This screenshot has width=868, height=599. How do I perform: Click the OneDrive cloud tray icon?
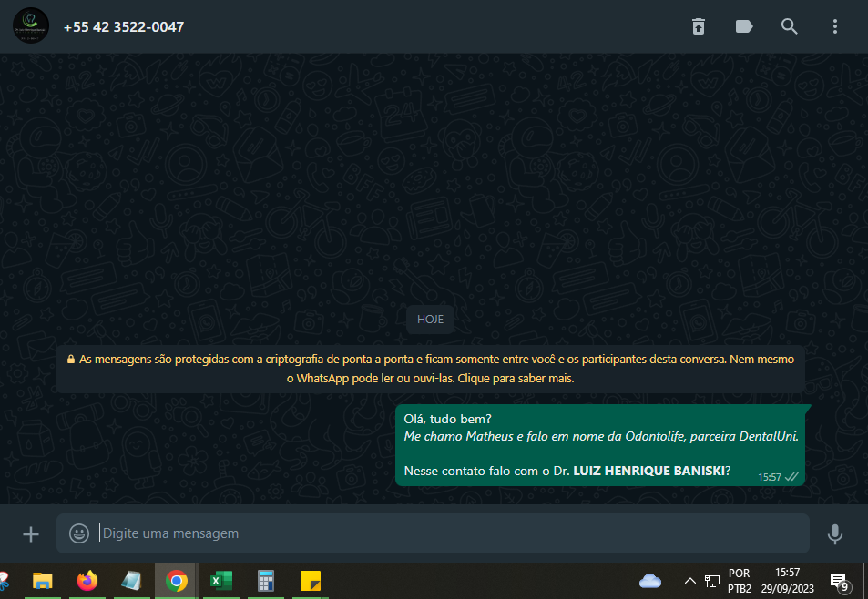[650, 581]
